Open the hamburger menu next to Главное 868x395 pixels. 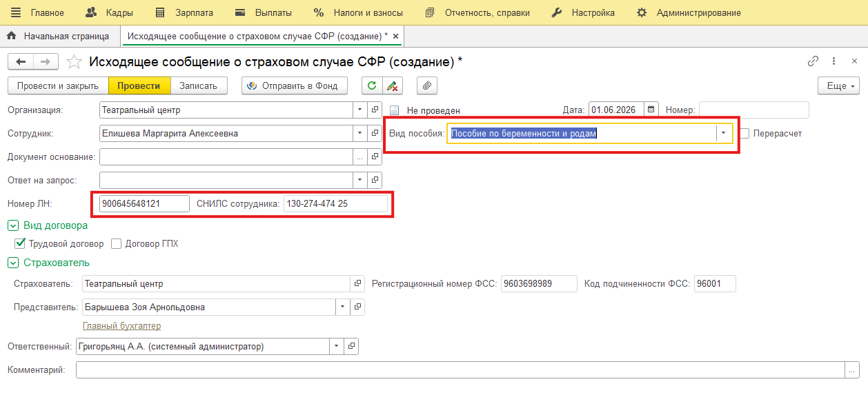[x=16, y=12]
